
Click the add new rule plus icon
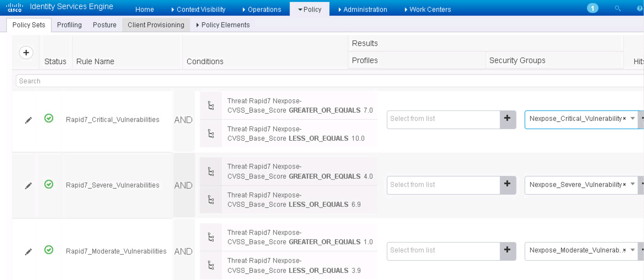pos(26,53)
